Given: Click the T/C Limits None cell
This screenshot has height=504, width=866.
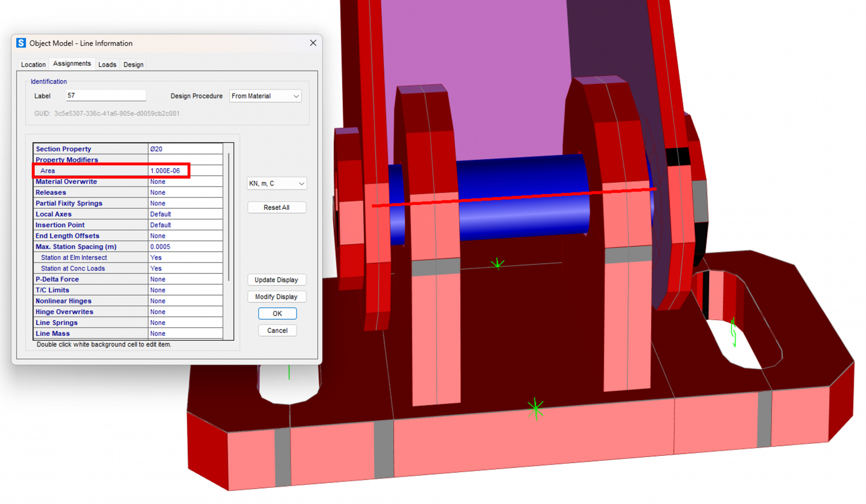Looking at the screenshot, I should [185, 290].
